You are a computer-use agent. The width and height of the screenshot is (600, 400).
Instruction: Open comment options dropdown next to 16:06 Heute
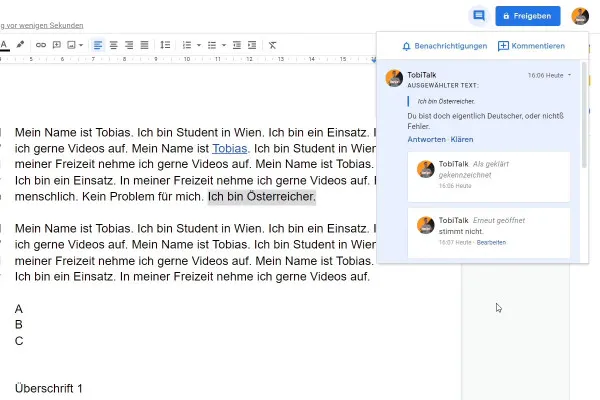pyautogui.click(x=569, y=75)
